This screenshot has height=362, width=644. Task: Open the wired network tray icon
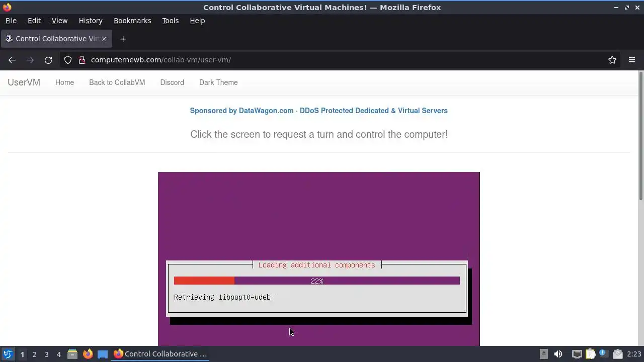(577, 354)
